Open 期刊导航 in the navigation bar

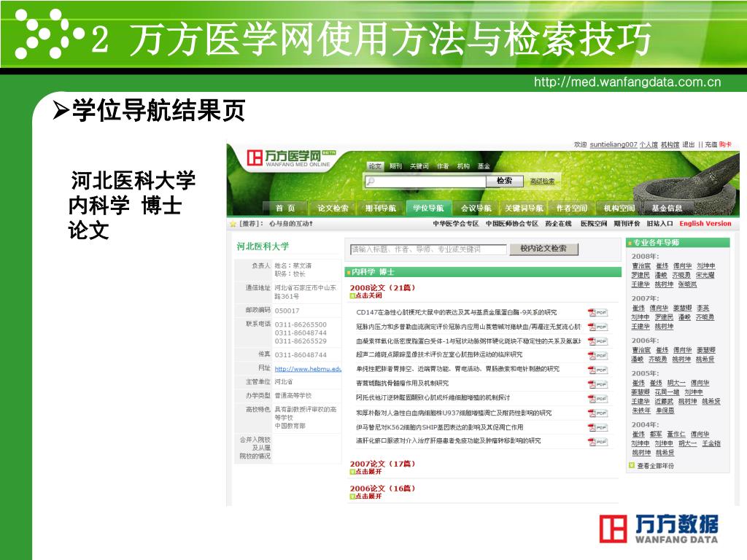pyautogui.click(x=381, y=208)
